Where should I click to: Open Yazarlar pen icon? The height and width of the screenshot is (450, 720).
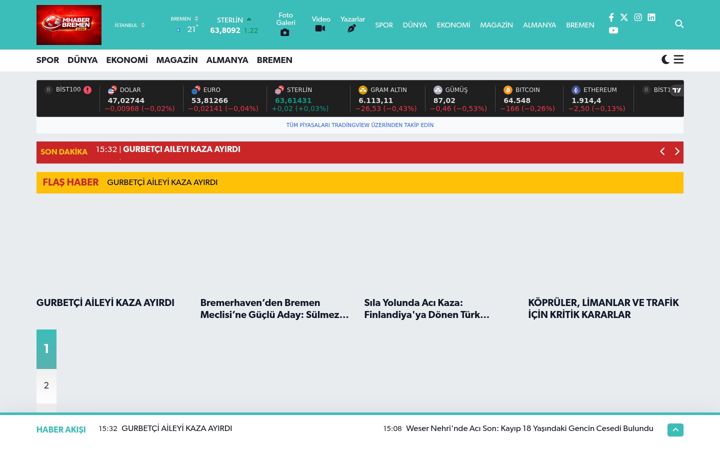click(352, 28)
